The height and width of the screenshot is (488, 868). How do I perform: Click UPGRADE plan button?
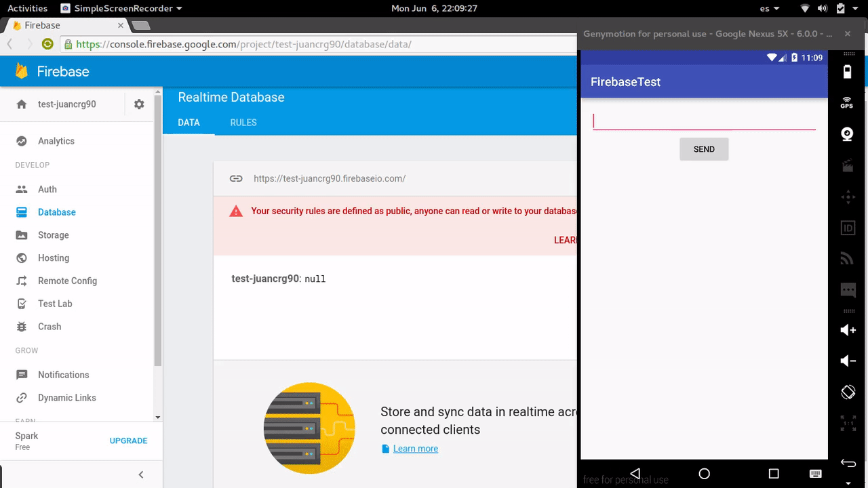pyautogui.click(x=128, y=441)
